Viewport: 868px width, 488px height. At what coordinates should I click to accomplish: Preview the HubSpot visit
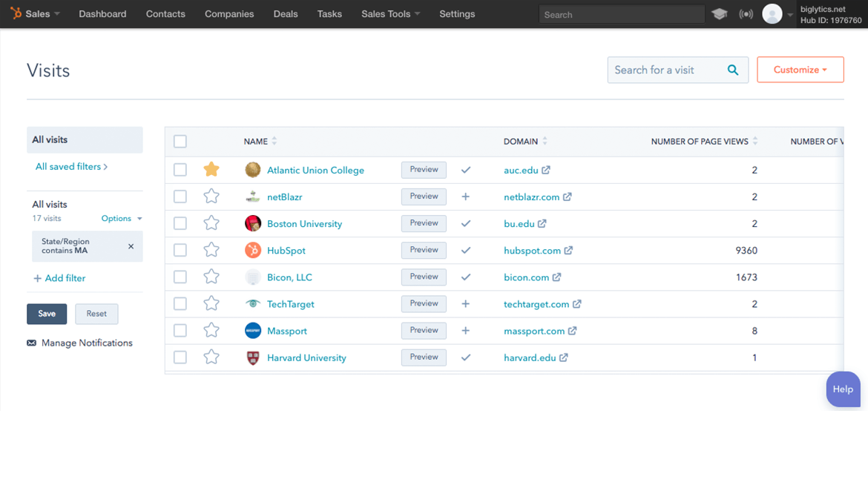pyautogui.click(x=424, y=250)
